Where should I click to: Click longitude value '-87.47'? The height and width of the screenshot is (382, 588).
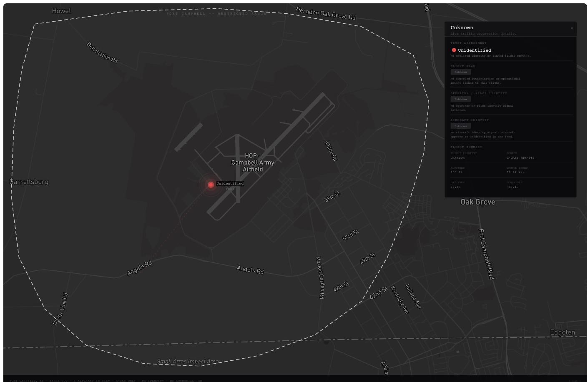coord(513,187)
